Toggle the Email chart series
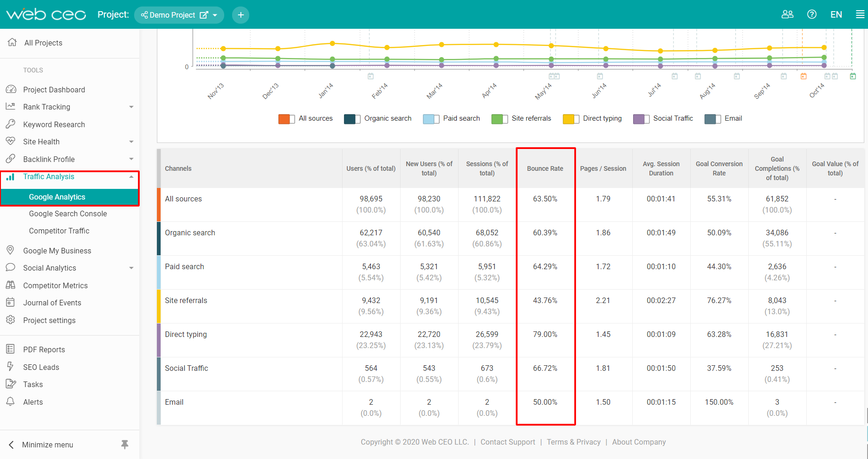The height and width of the screenshot is (459, 868). point(713,119)
